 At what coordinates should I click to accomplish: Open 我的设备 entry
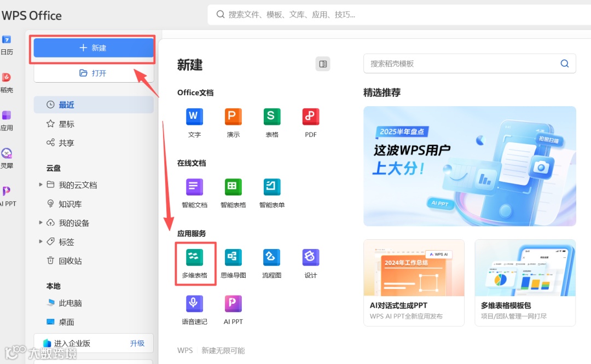tap(74, 223)
